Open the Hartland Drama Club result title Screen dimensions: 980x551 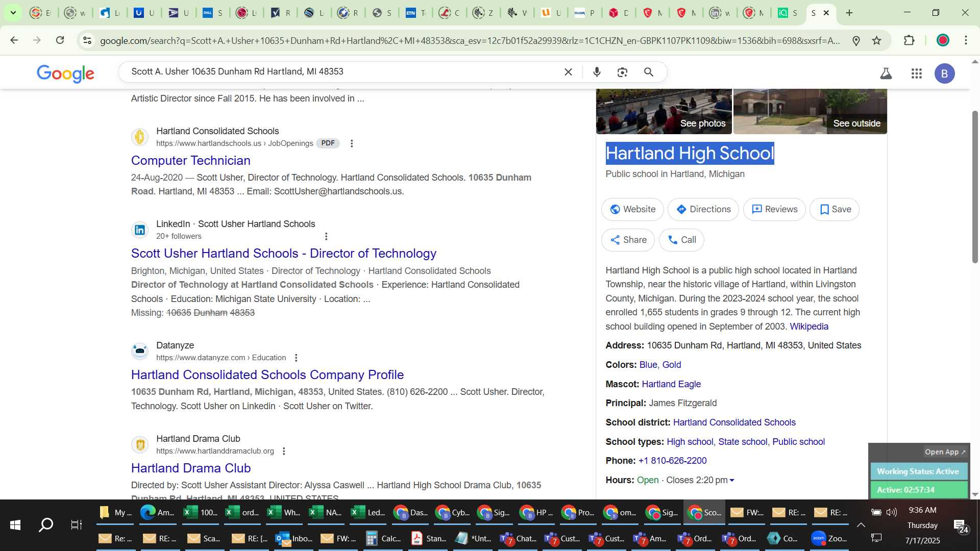190,468
